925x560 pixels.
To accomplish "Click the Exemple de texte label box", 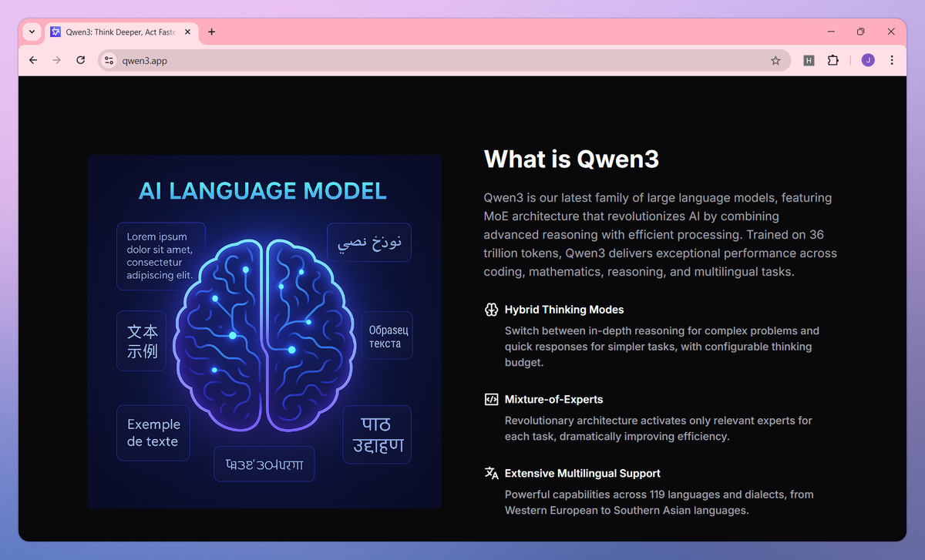I will pyautogui.click(x=153, y=433).
